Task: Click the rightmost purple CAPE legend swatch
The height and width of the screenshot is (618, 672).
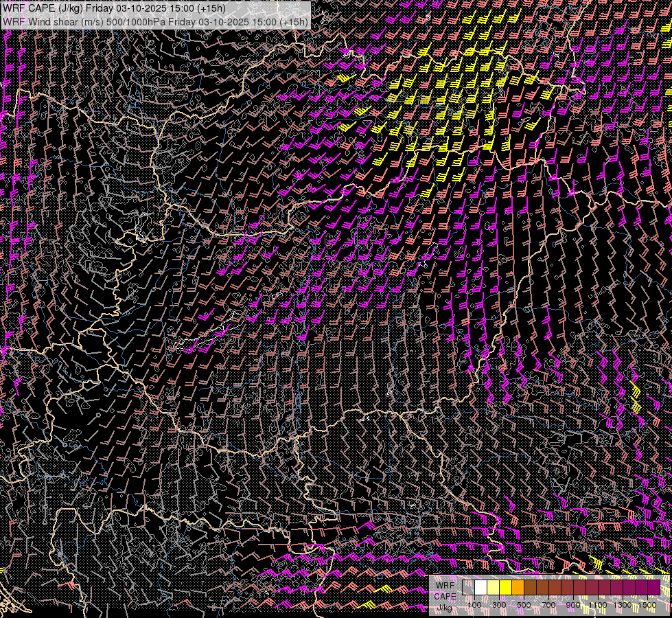Action: (653, 588)
